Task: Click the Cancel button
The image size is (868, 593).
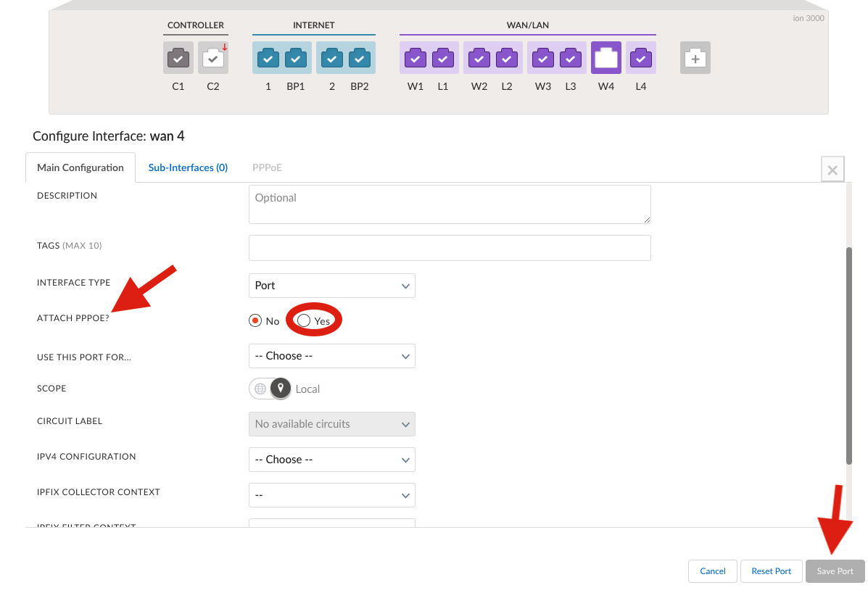Action: pos(712,571)
